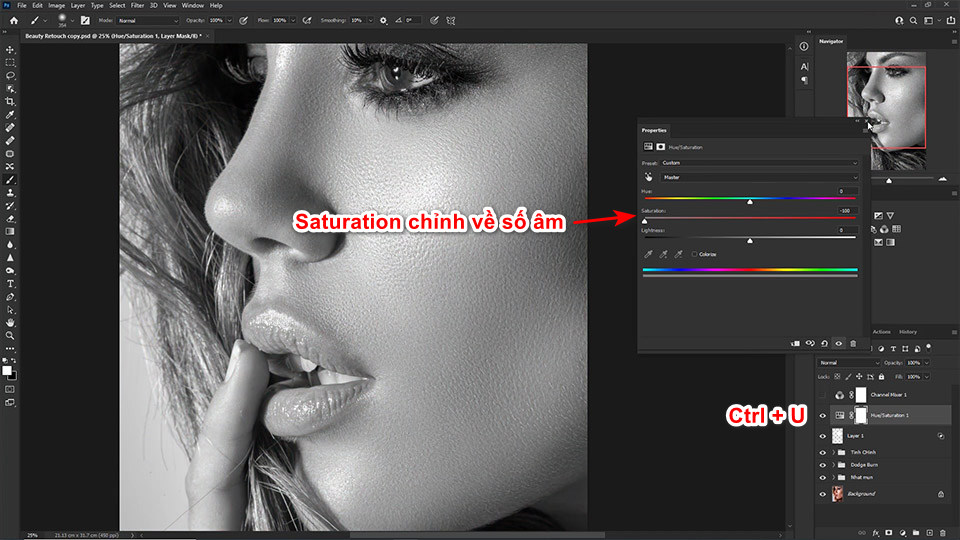This screenshot has height=540, width=960.
Task: Open layer Opacity dropdown arrow
Action: click(926, 363)
